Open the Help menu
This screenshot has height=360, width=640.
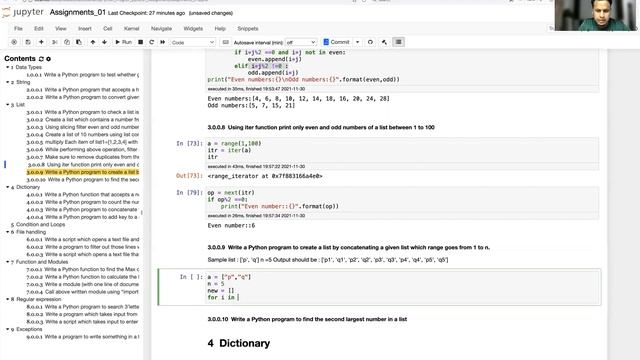pyautogui.click(x=220, y=29)
